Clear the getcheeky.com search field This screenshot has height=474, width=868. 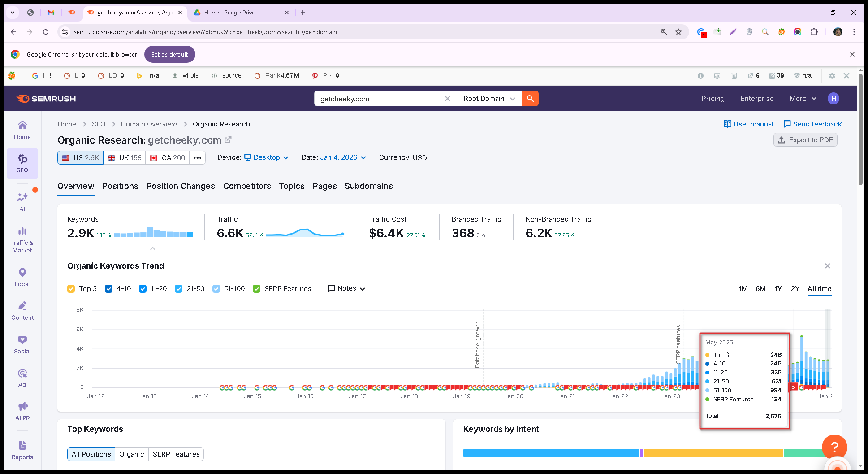pos(447,99)
